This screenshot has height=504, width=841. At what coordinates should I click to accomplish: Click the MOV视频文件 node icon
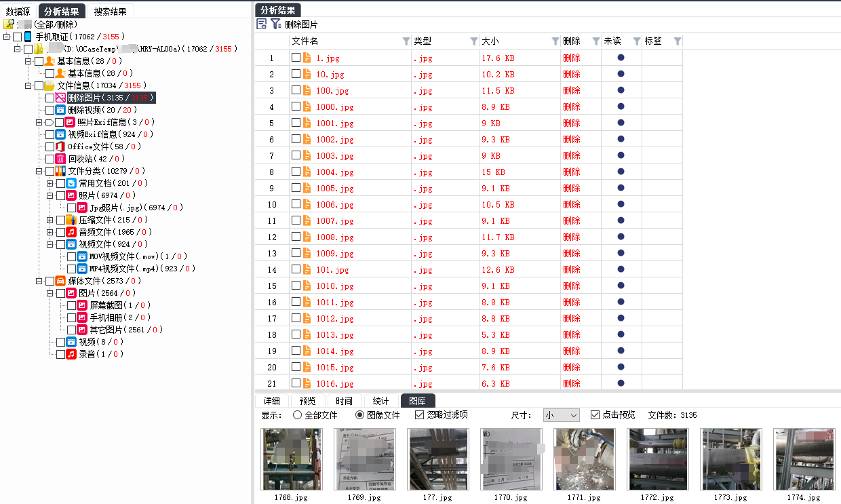(82, 256)
